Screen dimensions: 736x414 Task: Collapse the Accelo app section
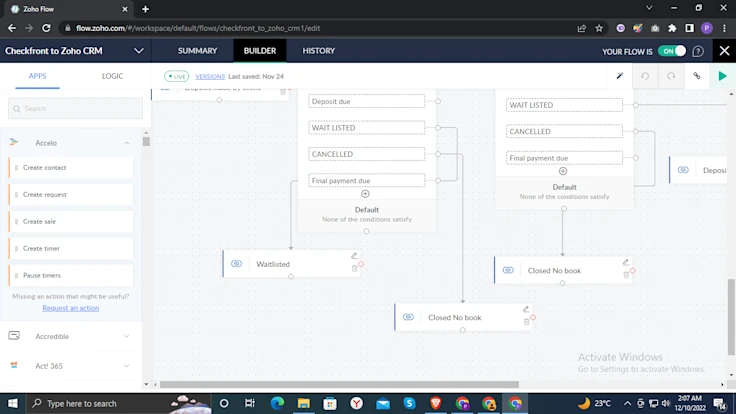(x=127, y=143)
